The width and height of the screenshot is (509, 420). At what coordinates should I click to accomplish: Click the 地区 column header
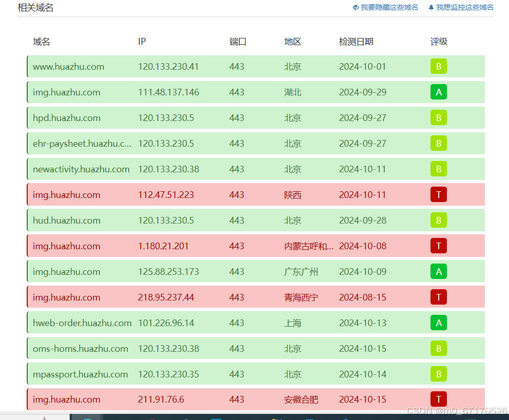coord(292,42)
